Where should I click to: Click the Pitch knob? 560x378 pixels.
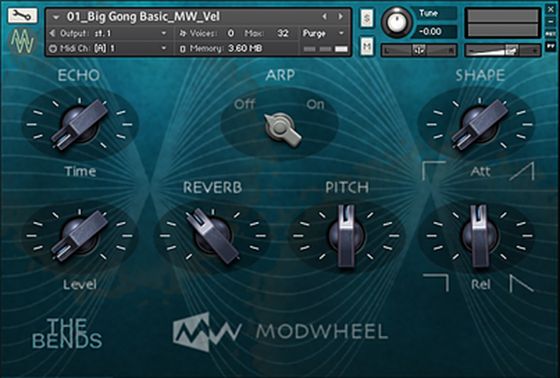346,236
